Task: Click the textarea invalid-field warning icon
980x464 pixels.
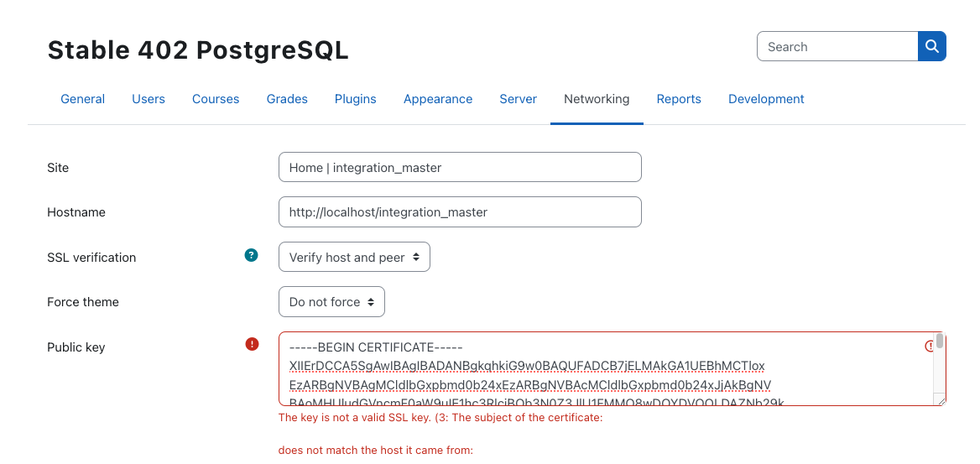Action: click(x=929, y=346)
